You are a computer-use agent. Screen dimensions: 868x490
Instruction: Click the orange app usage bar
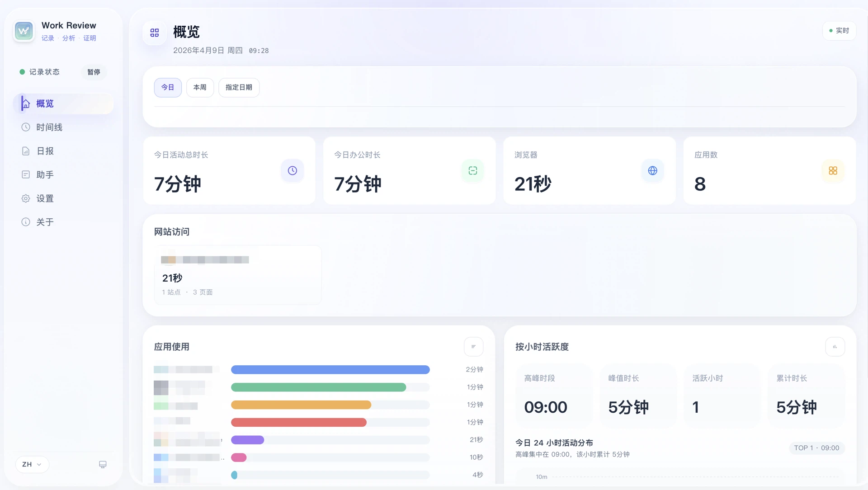(x=301, y=405)
